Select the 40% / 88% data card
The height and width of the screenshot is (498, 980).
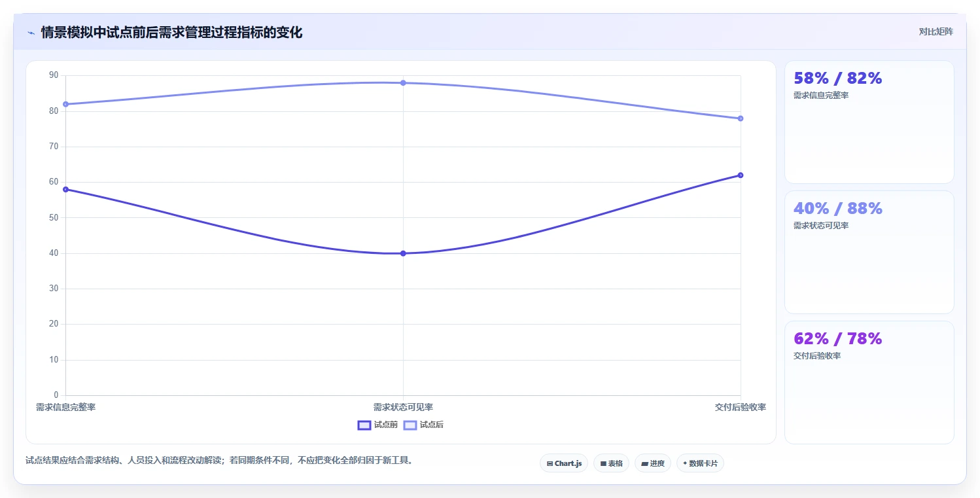tap(869, 252)
